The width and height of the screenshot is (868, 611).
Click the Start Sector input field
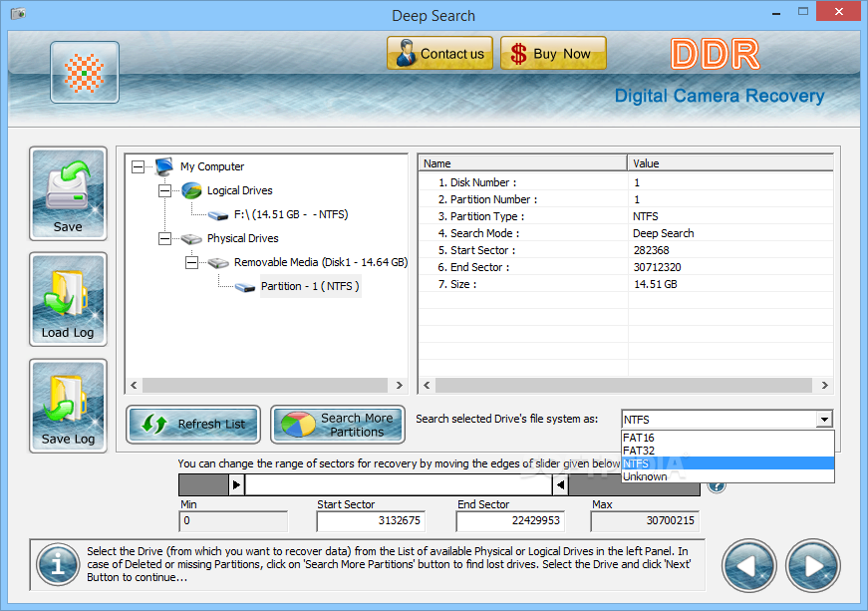tap(371, 520)
